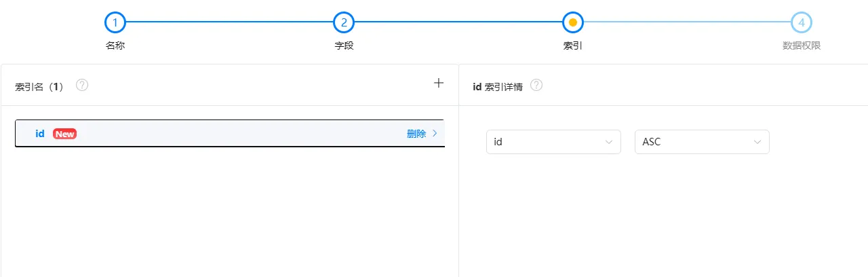Screen dimensions: 868x277
Task: Click the plus icon to add index
Action: tap(439, 84)
